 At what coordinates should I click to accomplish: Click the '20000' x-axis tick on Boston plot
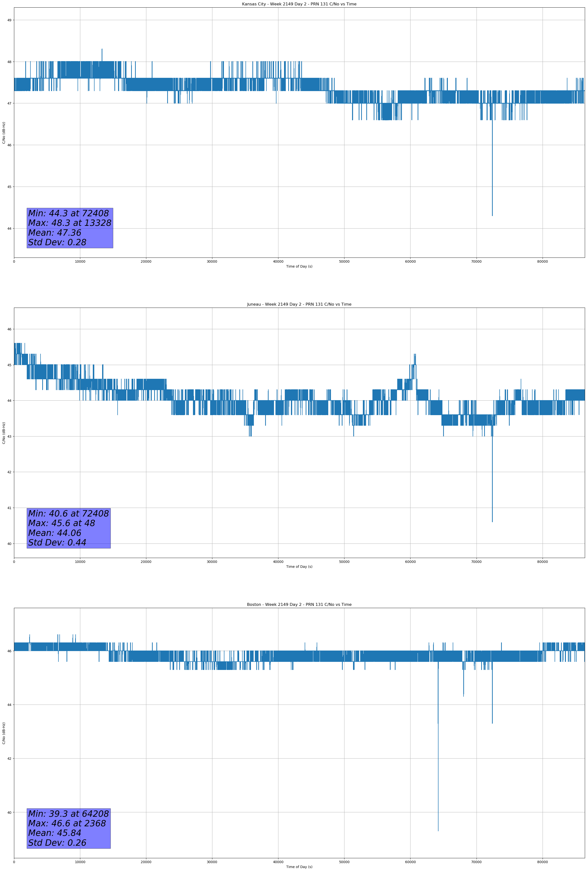point(146,862)
